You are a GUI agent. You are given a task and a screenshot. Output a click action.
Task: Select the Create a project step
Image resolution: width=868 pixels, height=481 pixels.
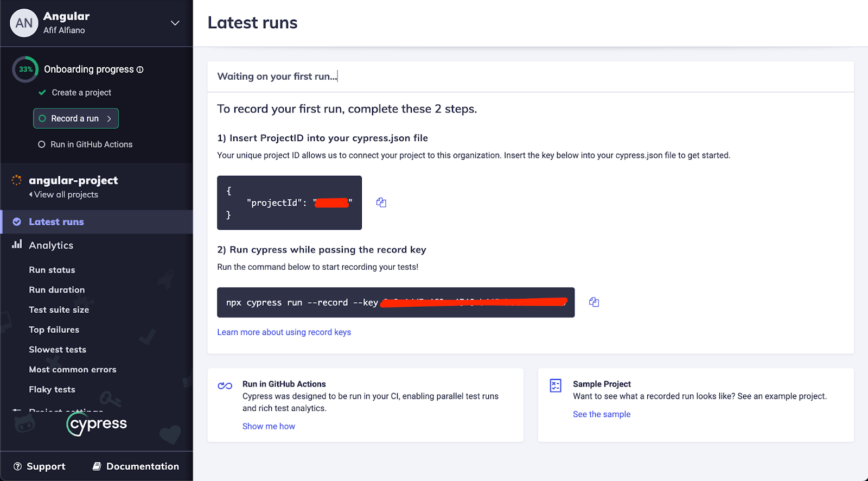[x=81, y=93]
